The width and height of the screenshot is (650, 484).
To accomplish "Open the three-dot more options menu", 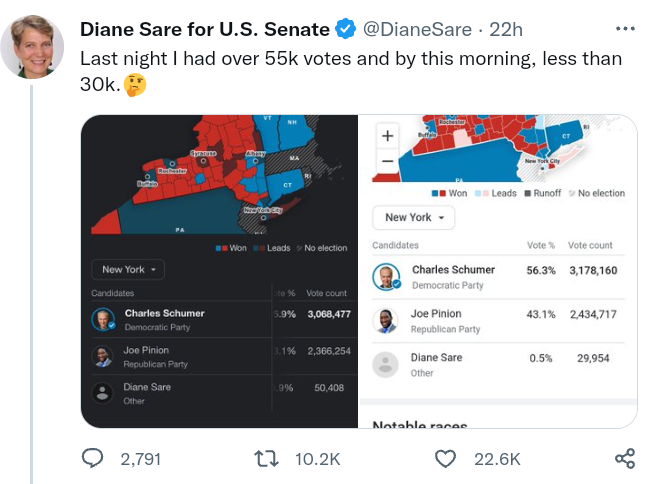I will point(625,29).
